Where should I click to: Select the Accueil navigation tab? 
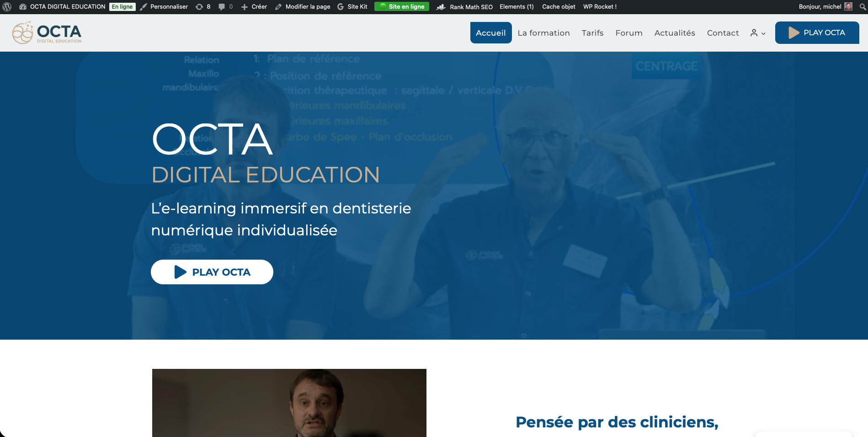(x=491, y=33)
